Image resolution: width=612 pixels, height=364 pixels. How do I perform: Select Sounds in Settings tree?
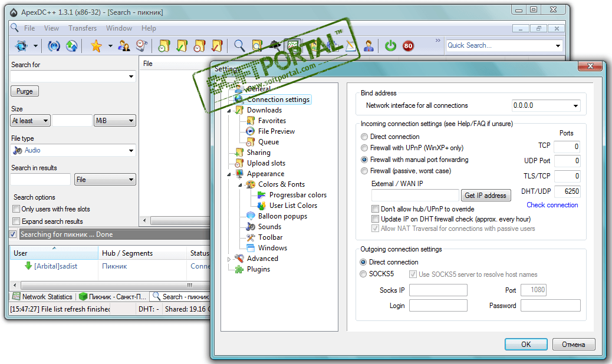tap(269, 226)
